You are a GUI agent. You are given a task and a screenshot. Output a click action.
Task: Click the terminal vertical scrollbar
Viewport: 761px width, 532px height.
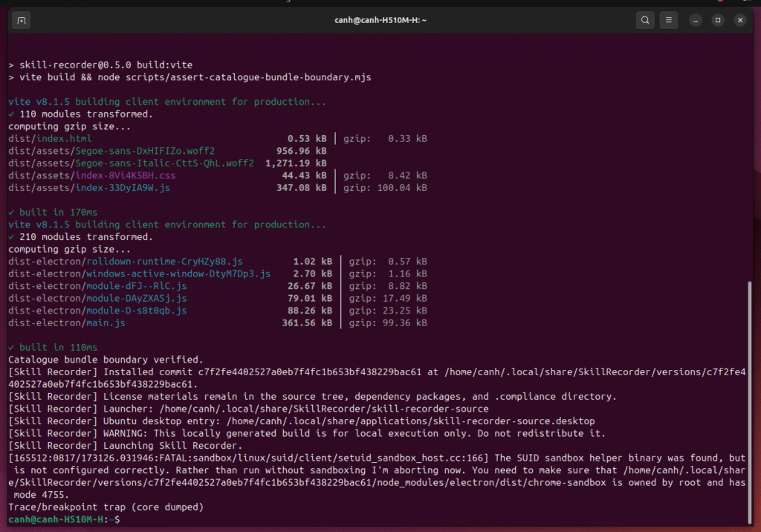pos(751,402)
